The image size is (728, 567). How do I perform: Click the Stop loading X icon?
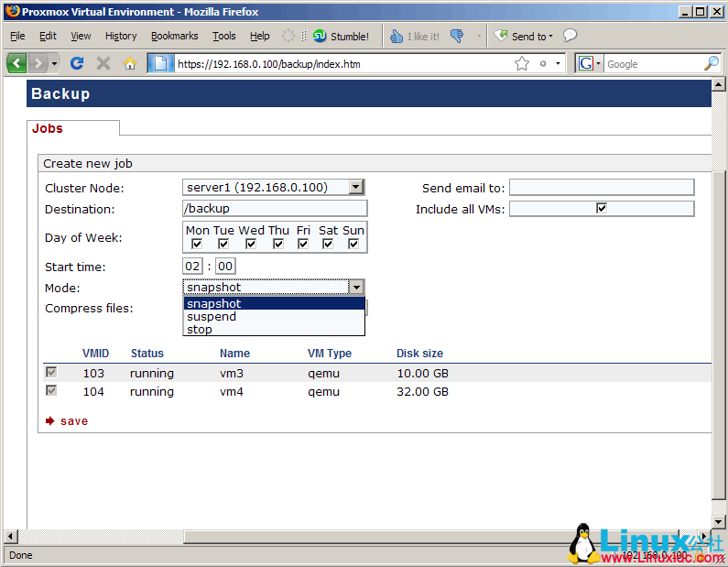(103, 63)
